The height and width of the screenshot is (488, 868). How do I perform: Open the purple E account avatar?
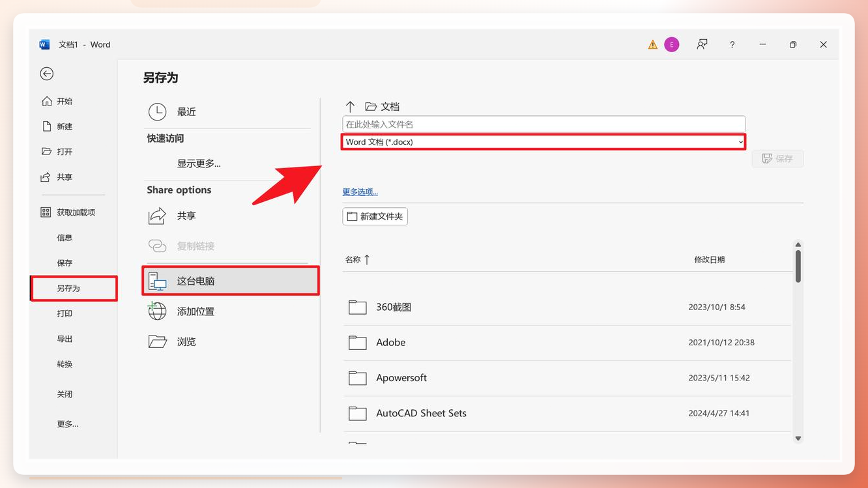click(672, 44)
